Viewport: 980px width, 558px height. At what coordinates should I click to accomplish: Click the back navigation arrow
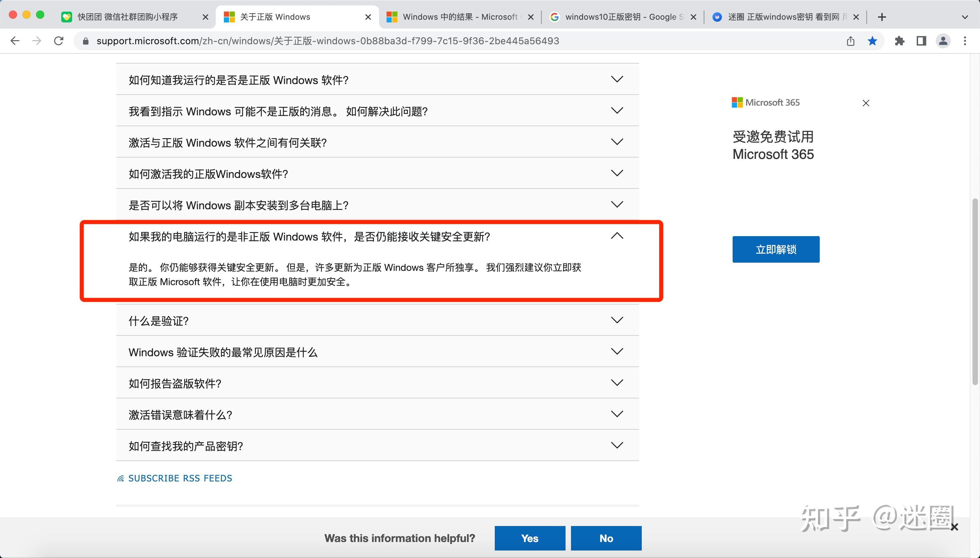click(15, 40)
